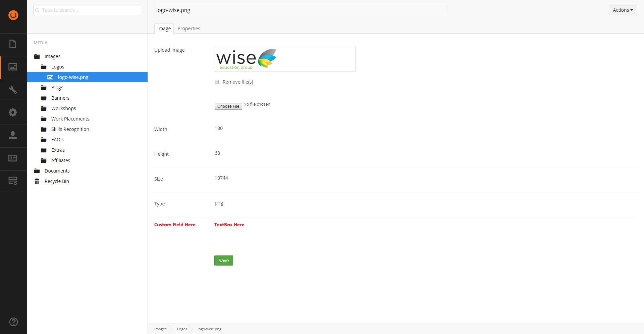Open the Media section icon
The height and width of the screenshot is (334, 644).
[13, 67]
